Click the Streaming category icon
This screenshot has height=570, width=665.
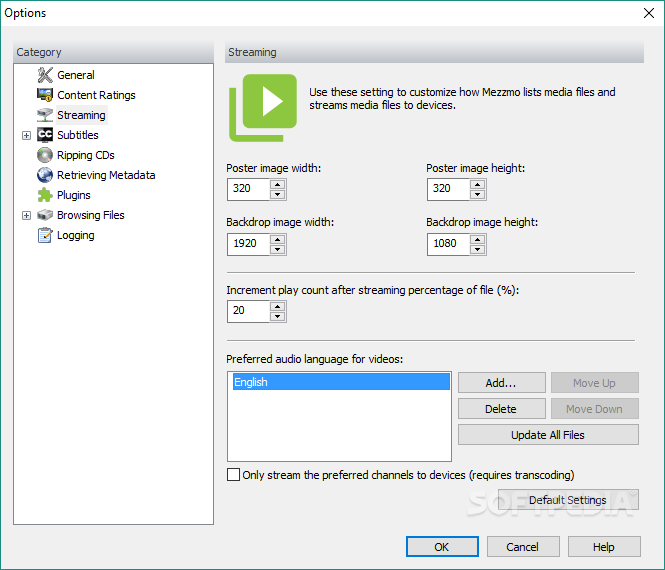(45, 115)
